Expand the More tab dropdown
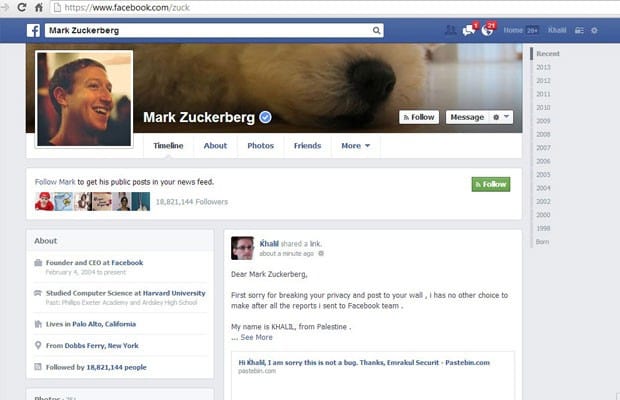This screenshot has width=620, height=400. pyautogui.click(x=355, y=145)
